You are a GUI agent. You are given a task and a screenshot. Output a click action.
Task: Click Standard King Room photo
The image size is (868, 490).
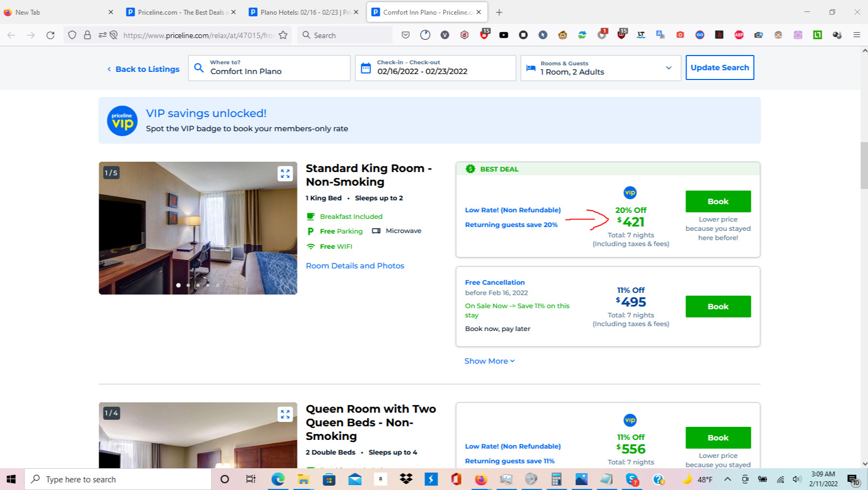198,228
